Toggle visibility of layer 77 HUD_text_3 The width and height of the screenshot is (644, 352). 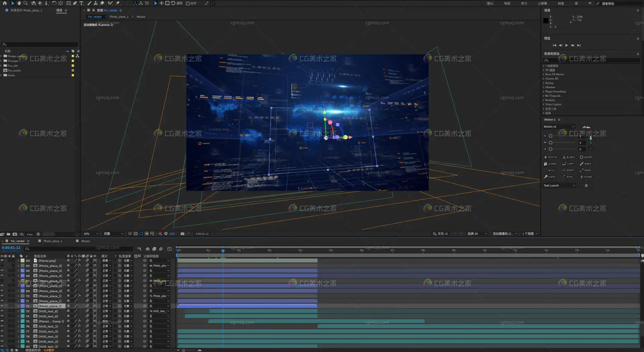[x=2, y=331]
